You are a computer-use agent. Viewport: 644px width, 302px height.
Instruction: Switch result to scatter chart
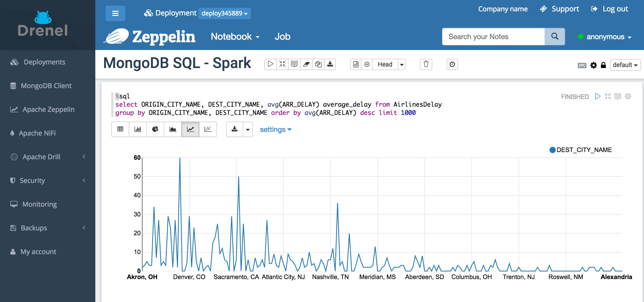(x=208, y=129)
